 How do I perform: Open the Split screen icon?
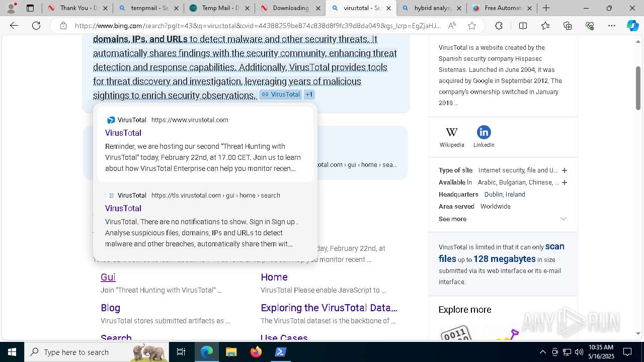523,26
